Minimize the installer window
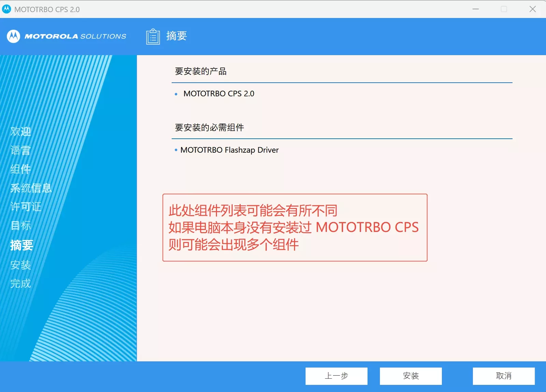546x392 pixels. (x=475, y=9)
